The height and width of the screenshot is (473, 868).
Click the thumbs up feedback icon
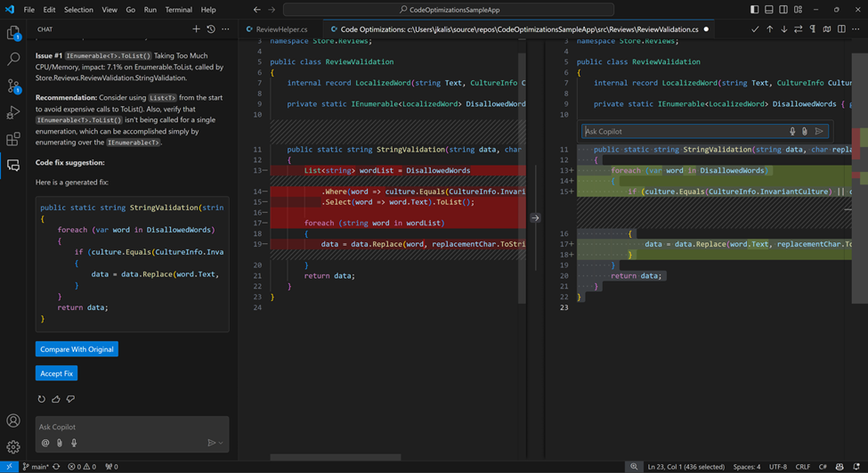coord(56,399)
